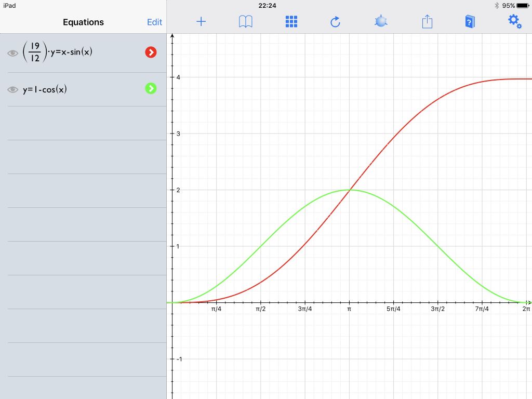532x399 pixels.
Task: Open details via red chevron button
Action: (151, 52)
